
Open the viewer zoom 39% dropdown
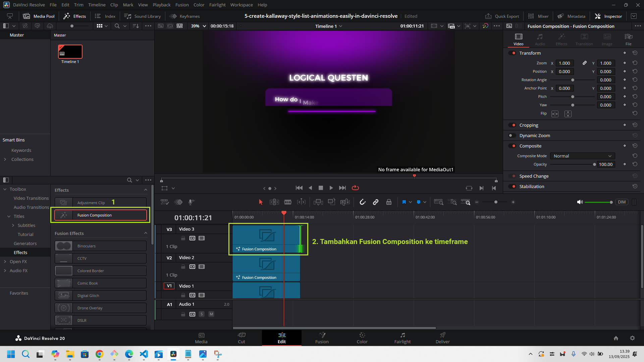pyautogui.click(x=199, y=26)
